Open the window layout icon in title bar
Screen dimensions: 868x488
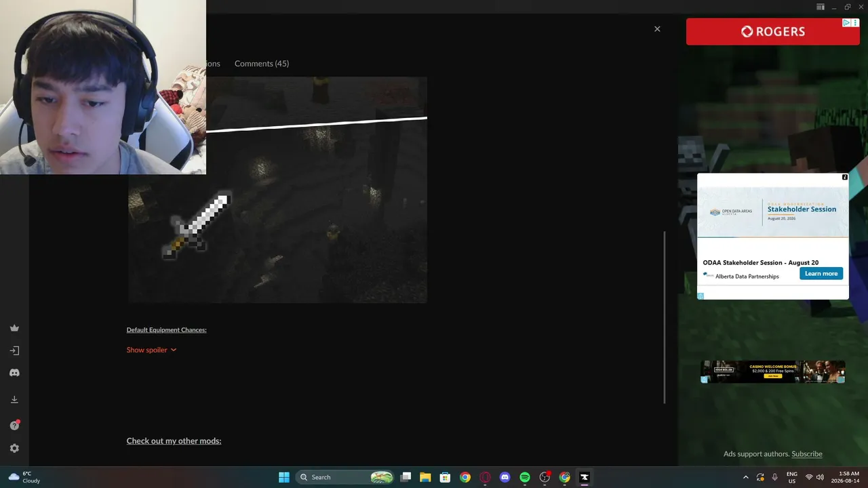point(821,7)
